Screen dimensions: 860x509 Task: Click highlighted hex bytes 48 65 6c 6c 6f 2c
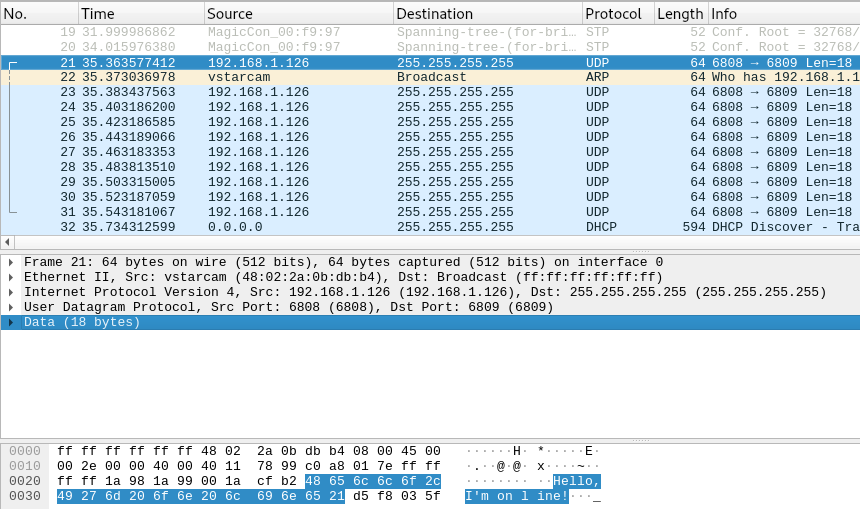click(373, 481)
